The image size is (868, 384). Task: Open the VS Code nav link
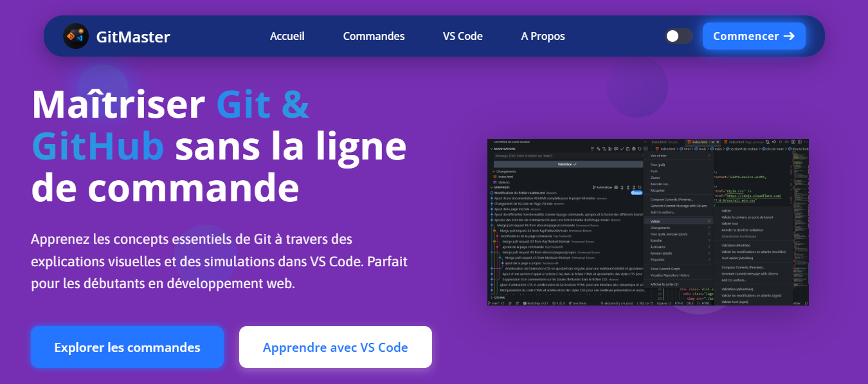pos(463,36)
